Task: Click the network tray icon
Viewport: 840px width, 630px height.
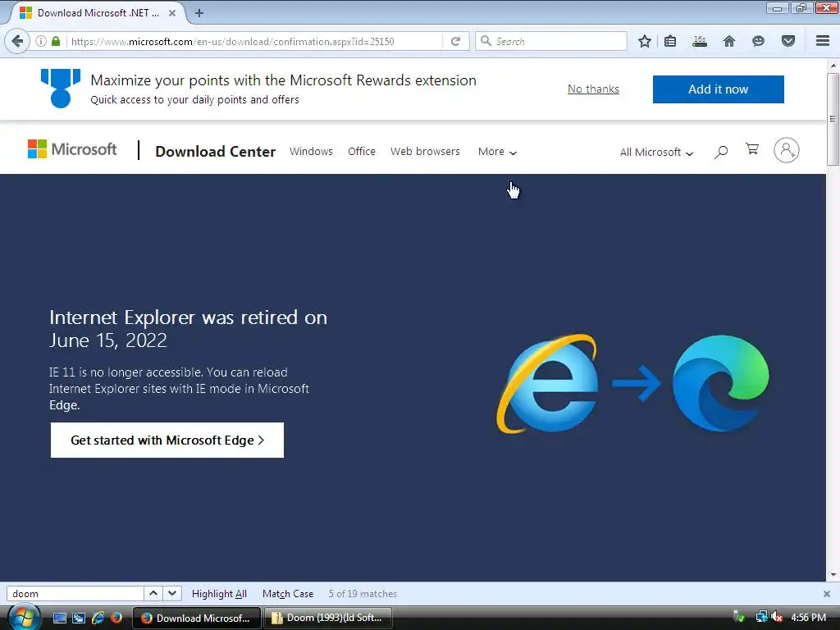Action: pyautogui.click(x=761, y=618)
